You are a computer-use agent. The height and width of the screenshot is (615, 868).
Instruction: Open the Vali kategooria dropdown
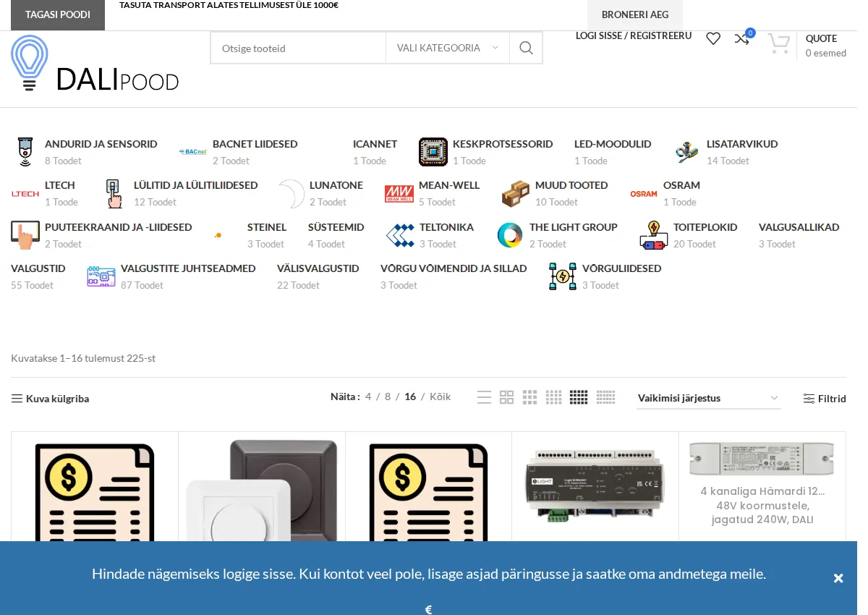[448, 48]
